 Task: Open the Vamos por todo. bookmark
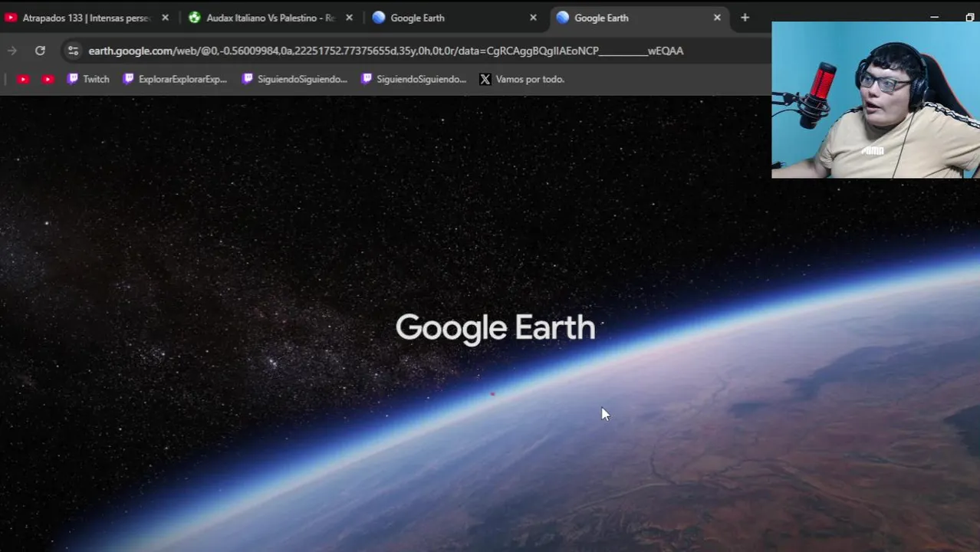[x=521, y=79]
